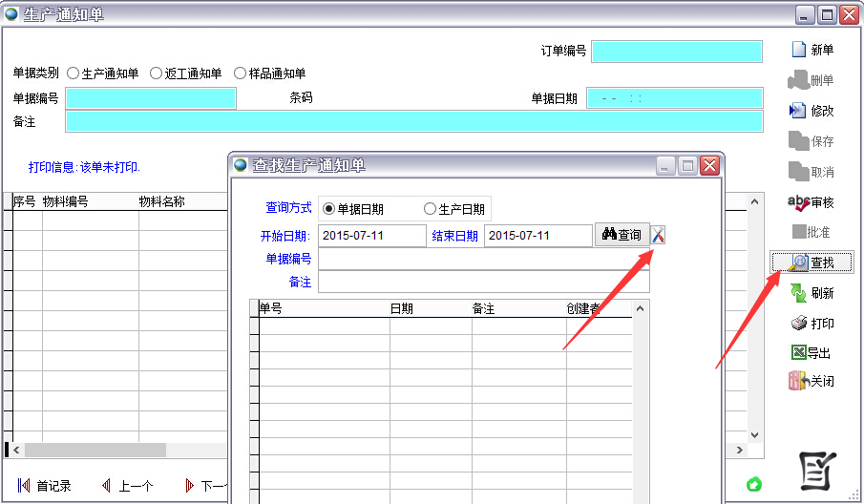Image resolution: width=864 pixels, height=504 pixels.
Task: Click the main grid horizontal scrollbar
Action: click(x=95, y=450)
